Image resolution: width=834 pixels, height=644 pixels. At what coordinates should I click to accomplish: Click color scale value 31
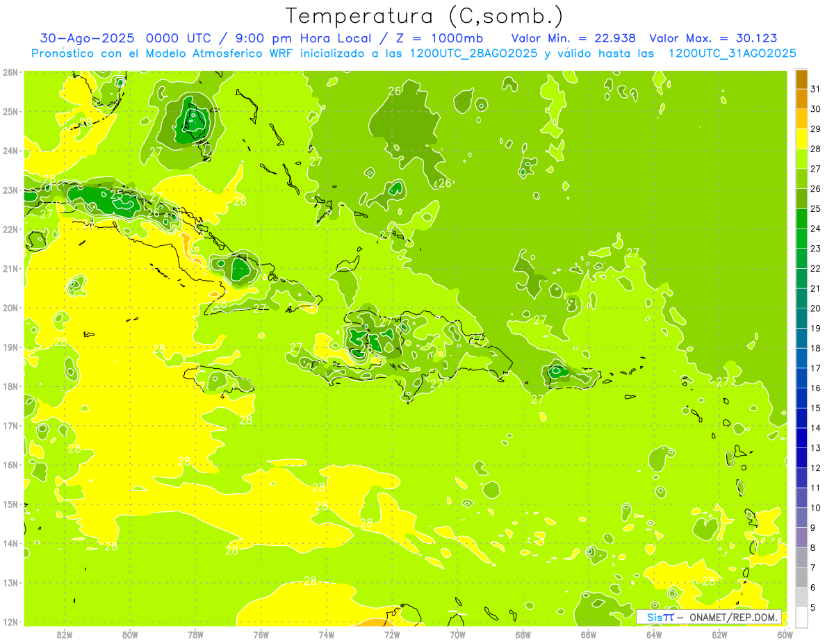816,90
